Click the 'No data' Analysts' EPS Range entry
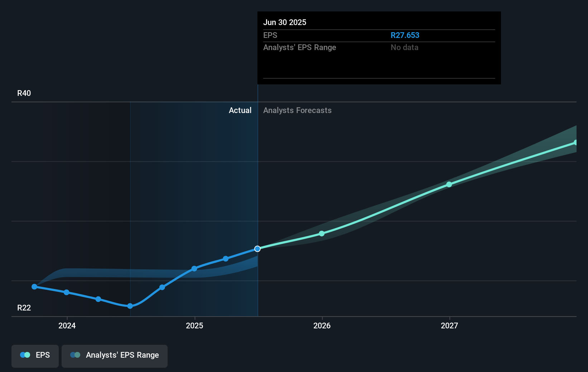Screen dimensions: 588x372 tap(404, 47)
